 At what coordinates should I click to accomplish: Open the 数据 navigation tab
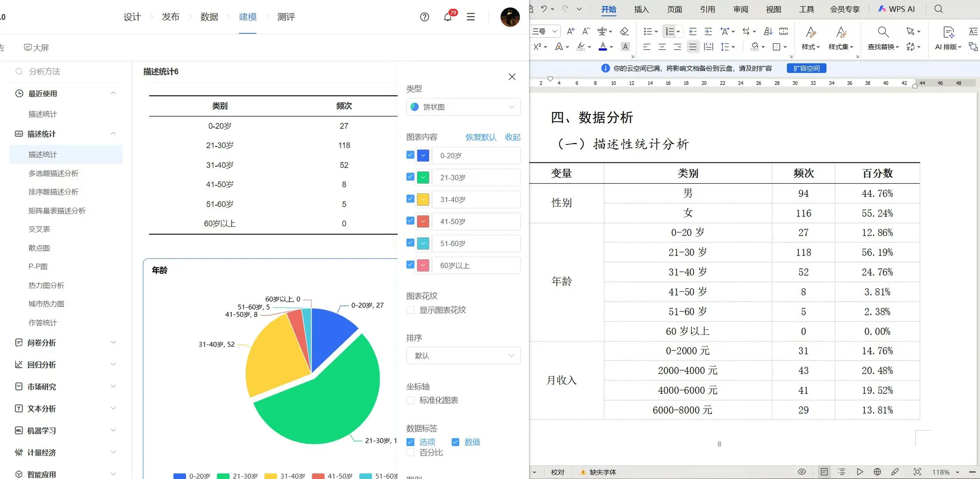[x=209, y=17]
